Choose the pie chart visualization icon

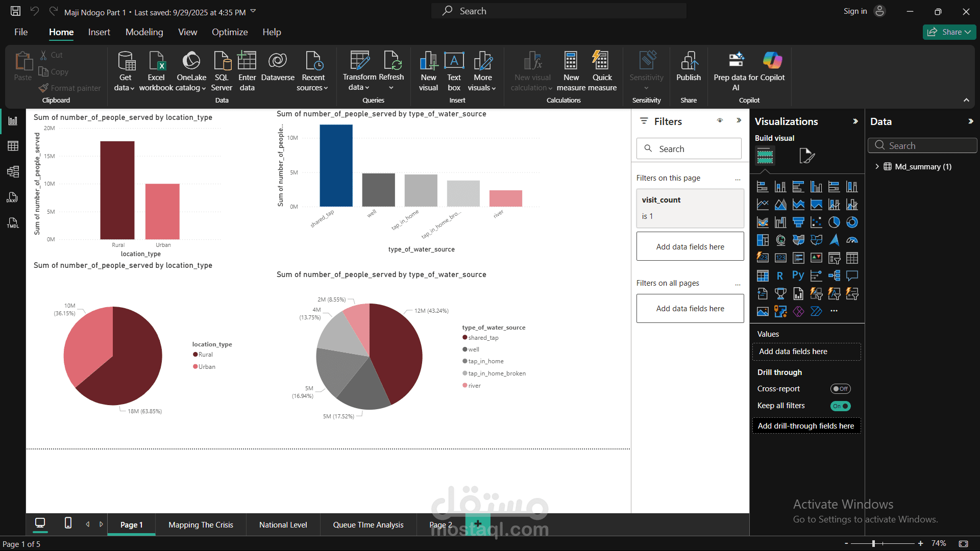pyautogui.click(x=834, y=222)
